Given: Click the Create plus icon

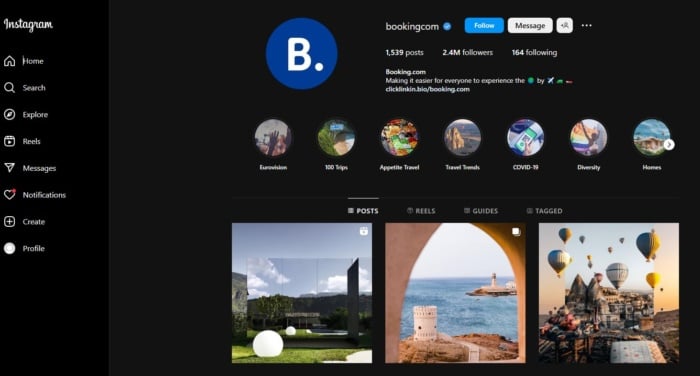Looking at the screenshot, I should point(9,221).
